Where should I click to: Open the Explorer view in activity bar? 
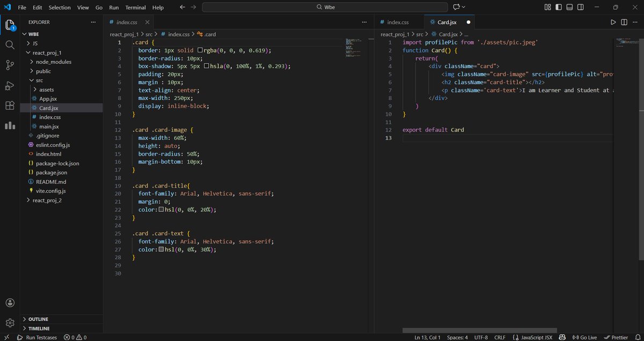(x=10, y=25)
